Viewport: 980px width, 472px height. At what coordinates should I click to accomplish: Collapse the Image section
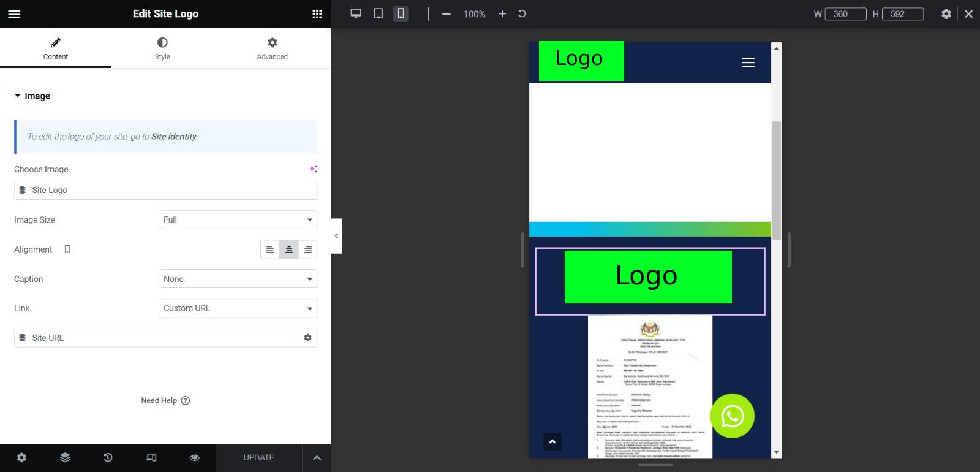pyautogui.click(x=32, y=96)
